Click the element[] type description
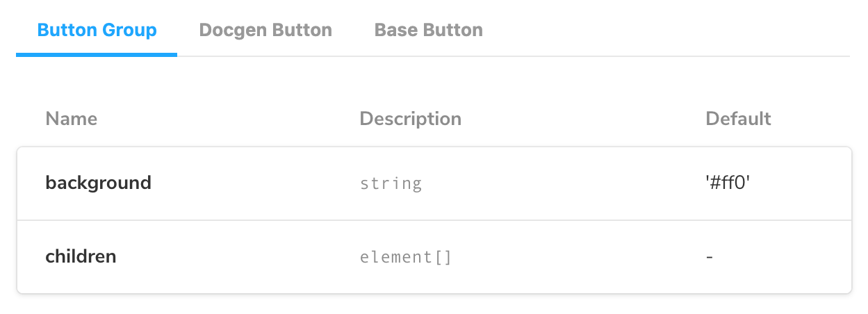This screenshot has height=314, width=868. coord(406,258)
